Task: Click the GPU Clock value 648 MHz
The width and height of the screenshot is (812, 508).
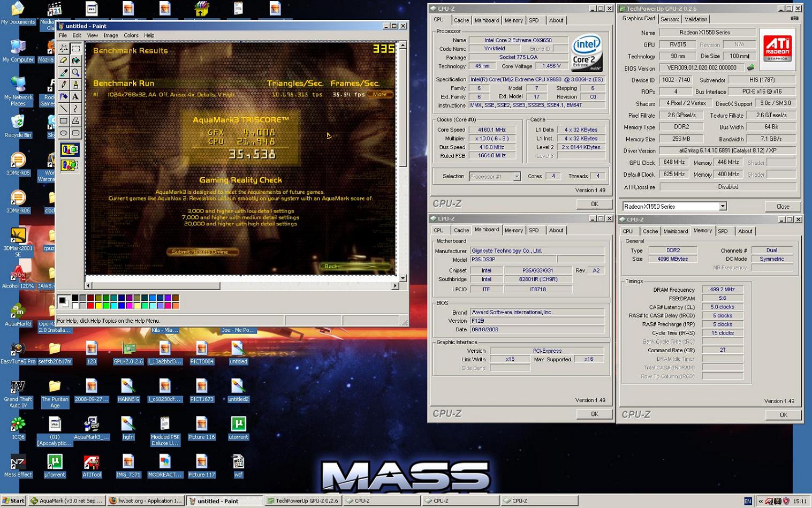Action: coord(674,163)
